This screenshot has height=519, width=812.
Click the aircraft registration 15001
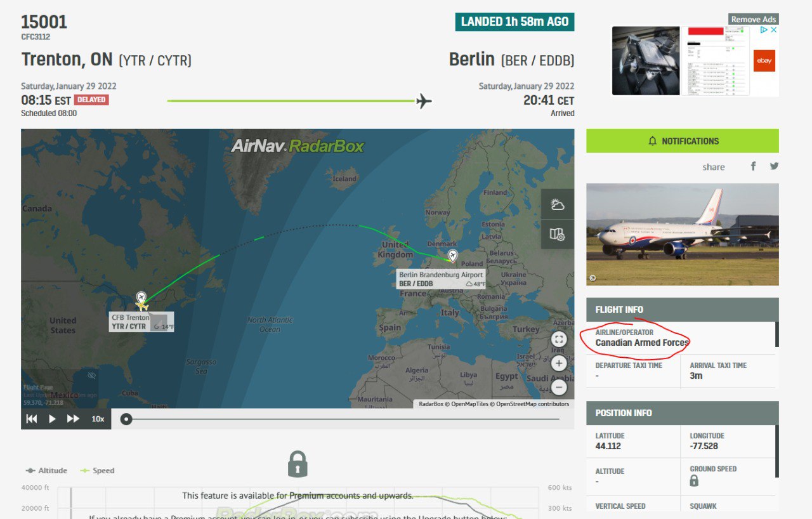[44, 22]
